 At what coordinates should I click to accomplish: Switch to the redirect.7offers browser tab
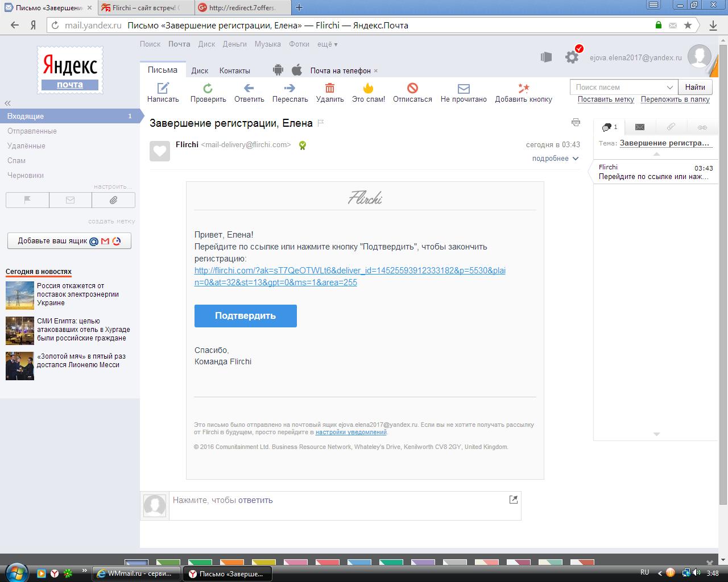pos(242,7)
